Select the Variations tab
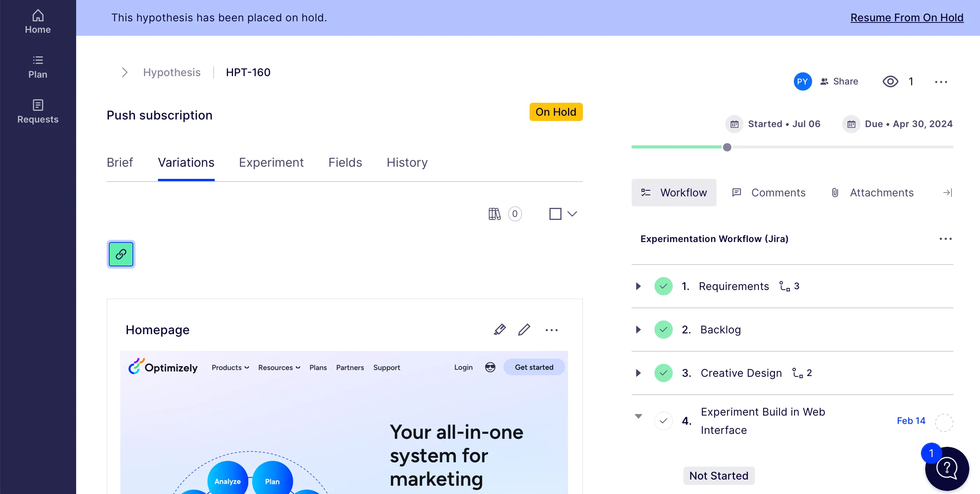Image resolution: width=980 pixels, height=494 pixels. [186, 163]
